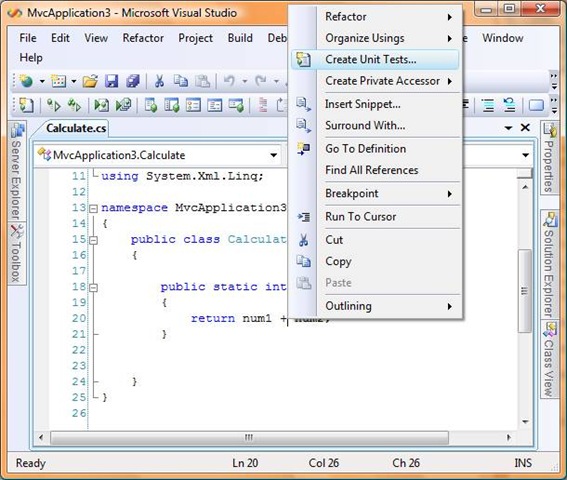Run tests in current context icon

[x=54, y=105]
